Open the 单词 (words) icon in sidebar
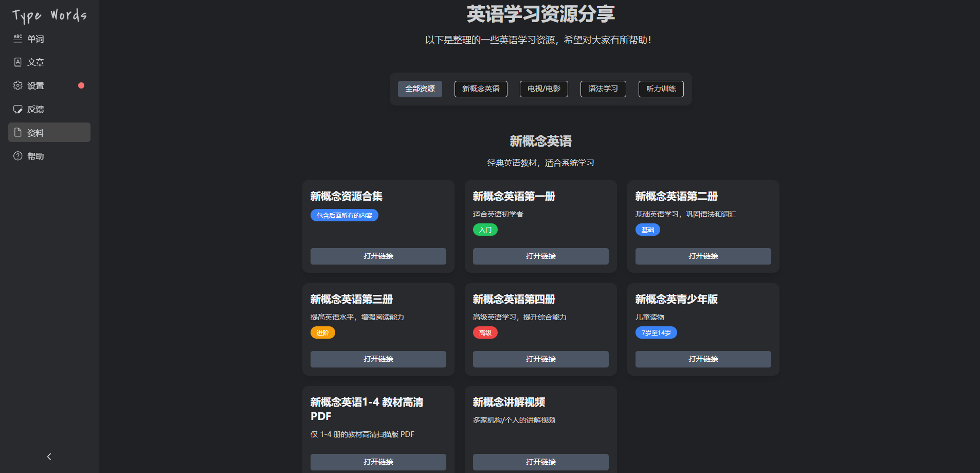The height and width of the screenshot is (473, 980). 18,39
